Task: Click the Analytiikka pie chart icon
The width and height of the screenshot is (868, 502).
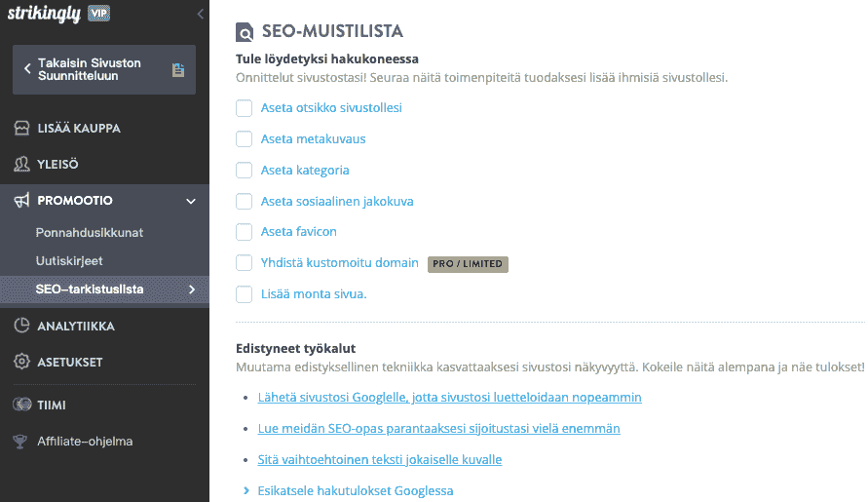Action: (x=20, y=327)
